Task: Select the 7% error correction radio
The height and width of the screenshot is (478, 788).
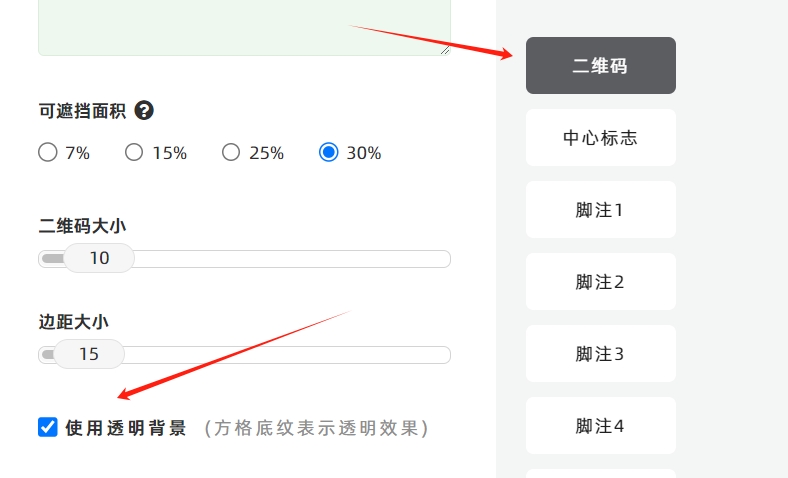Action: click(48, 152)
